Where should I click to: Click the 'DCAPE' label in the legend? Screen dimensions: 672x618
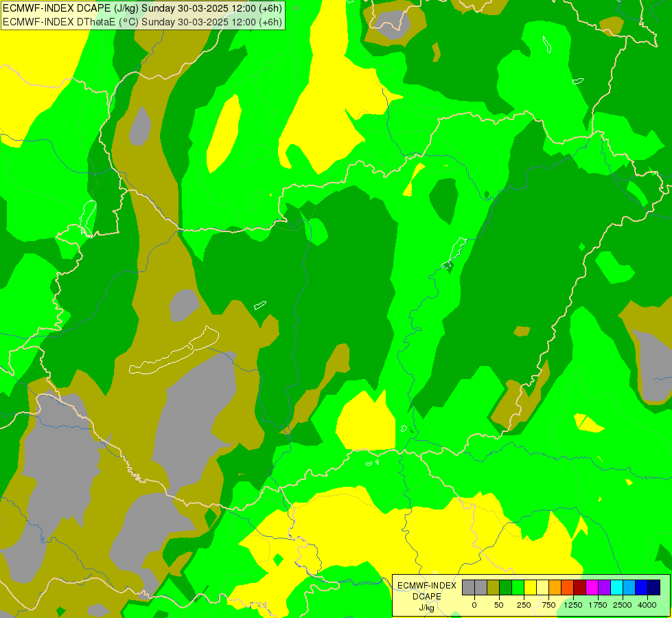pos(427,597)
